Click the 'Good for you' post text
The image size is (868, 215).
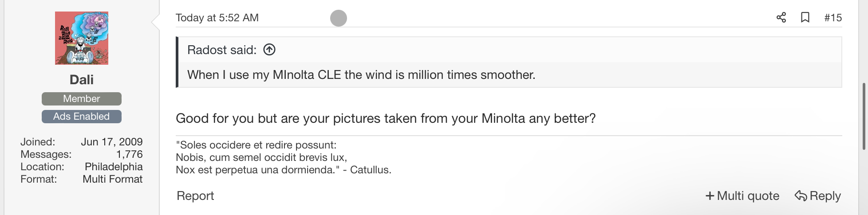pyautogui.click(x=385, y=119)
